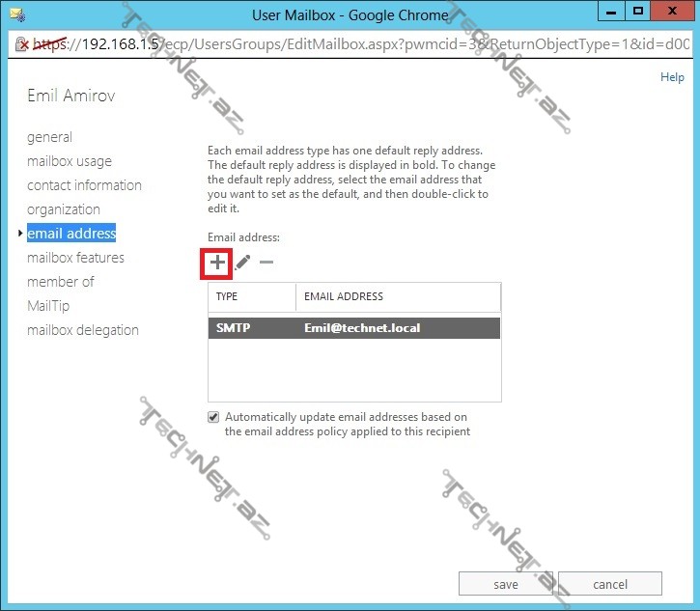Select the Emil@technet.local SMTP row

[x=354, y=328]
